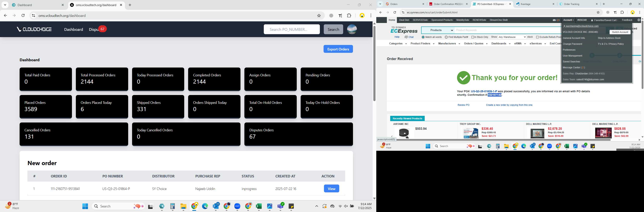The image size is (644, 212).
Task: Open the mail envelope icon in the ECExpress top bar
Action: (554, 20)
